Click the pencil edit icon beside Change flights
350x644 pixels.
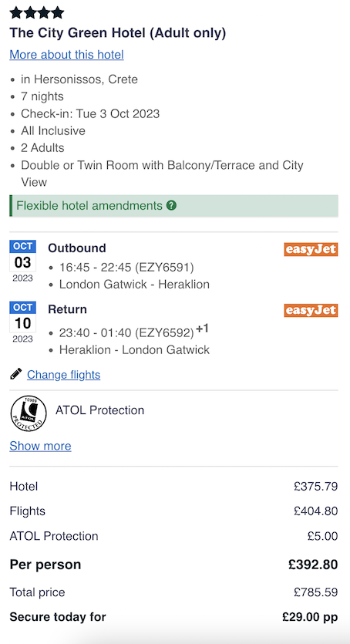coord(16,374)
